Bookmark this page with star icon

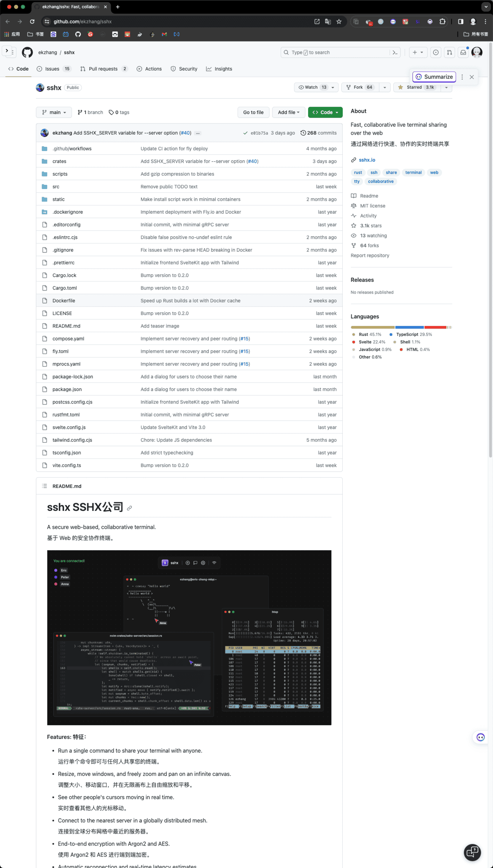tap(339, 22)
